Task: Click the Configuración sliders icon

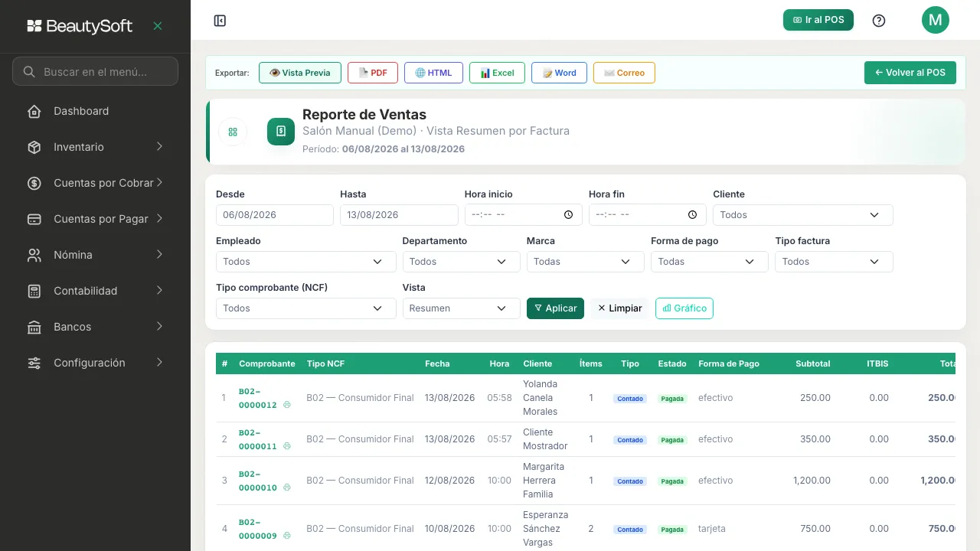Action: [34, 363]
